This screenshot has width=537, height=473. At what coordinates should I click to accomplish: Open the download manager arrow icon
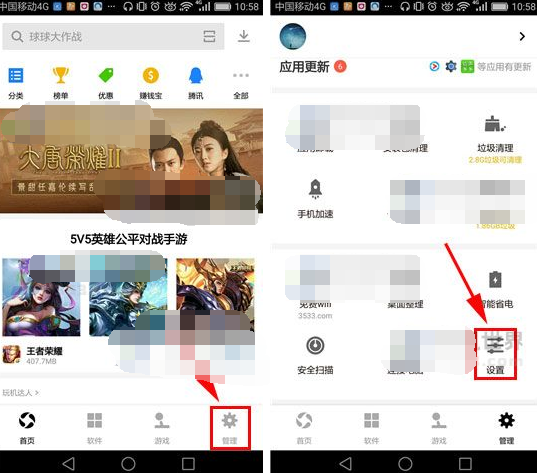pyautogui.click(x=244, y=36)
